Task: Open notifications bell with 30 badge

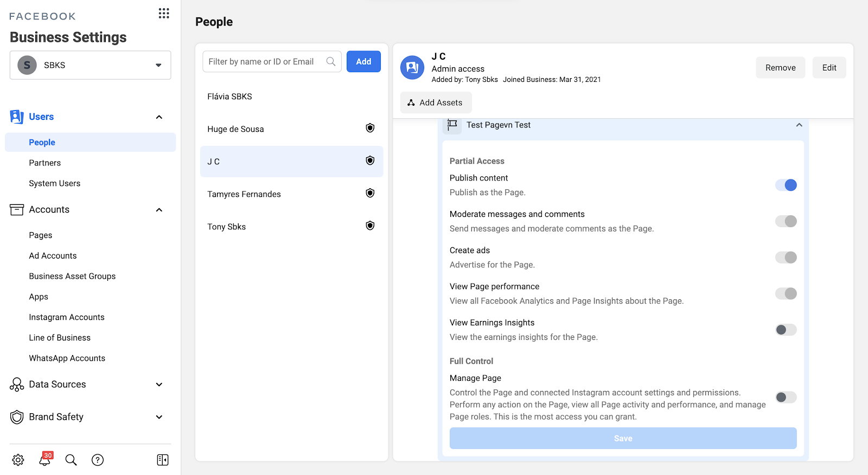Action: tap(45, 460)
